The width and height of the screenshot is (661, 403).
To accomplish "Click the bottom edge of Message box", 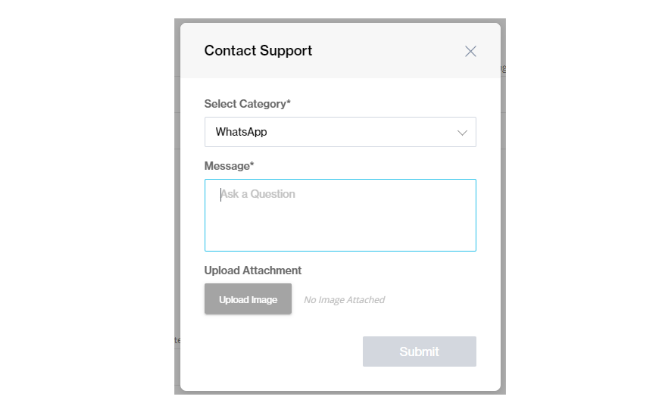I will tap(340, 250).
